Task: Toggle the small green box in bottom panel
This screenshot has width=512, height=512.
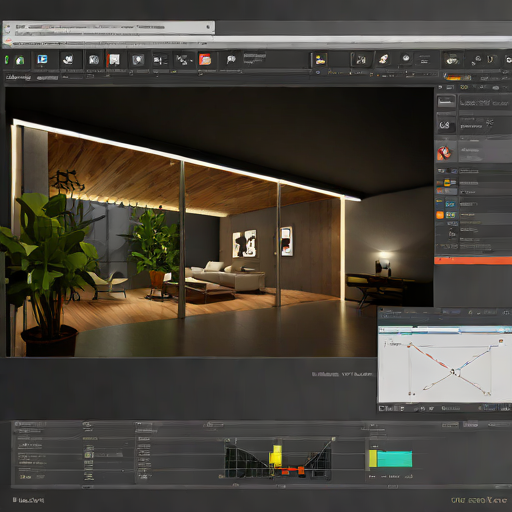Action: 88,455
